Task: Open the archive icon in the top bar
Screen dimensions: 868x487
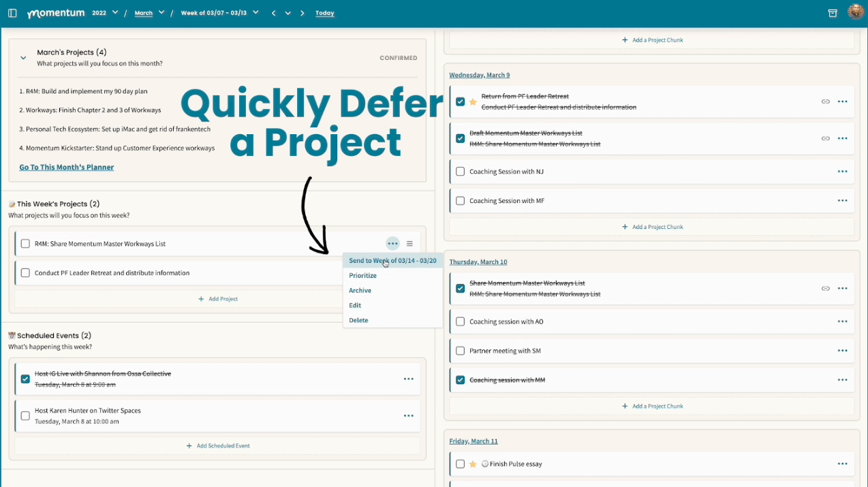Action: pyautogui.click(x=833, y=12)
